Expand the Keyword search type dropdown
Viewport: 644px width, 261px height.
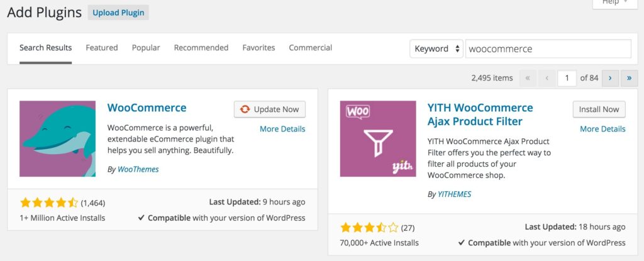[436, 49]
